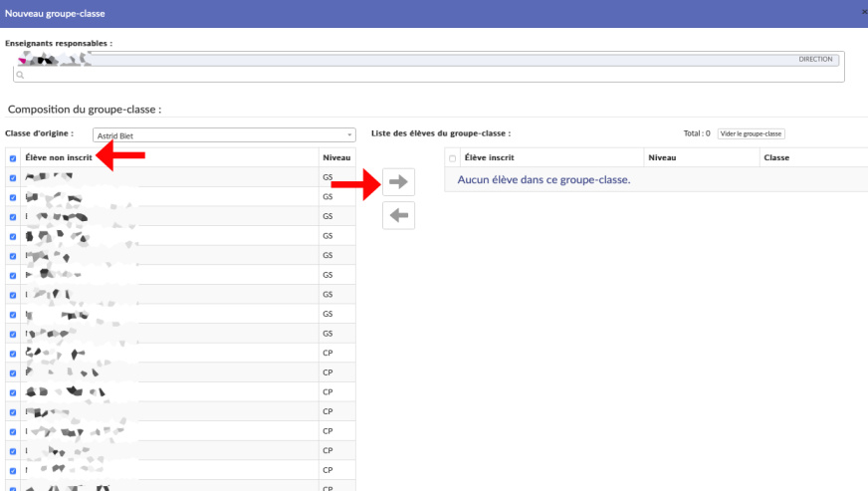Close the Nouveau groupe-classe dialog
868x491 pixels.
coord(863,13)
